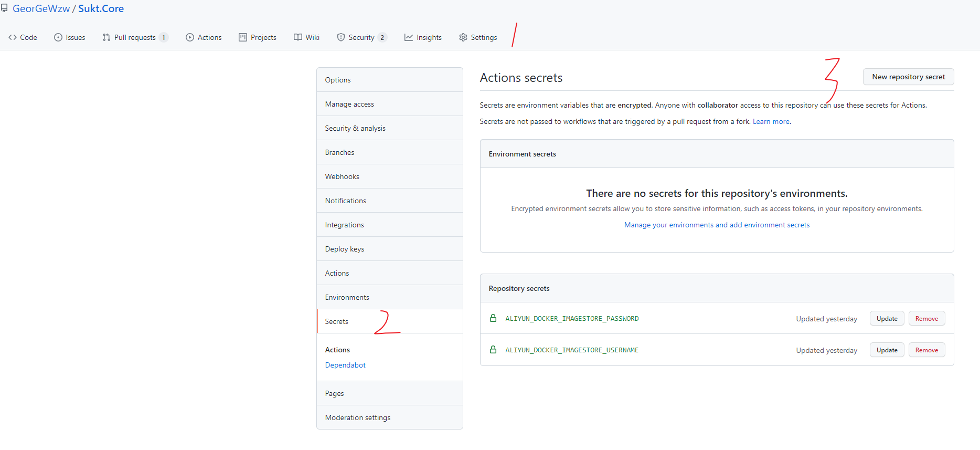Update the ALIYUN_DOCKER_IMAGESTORE_PASSWORD secret

point(887,318)
